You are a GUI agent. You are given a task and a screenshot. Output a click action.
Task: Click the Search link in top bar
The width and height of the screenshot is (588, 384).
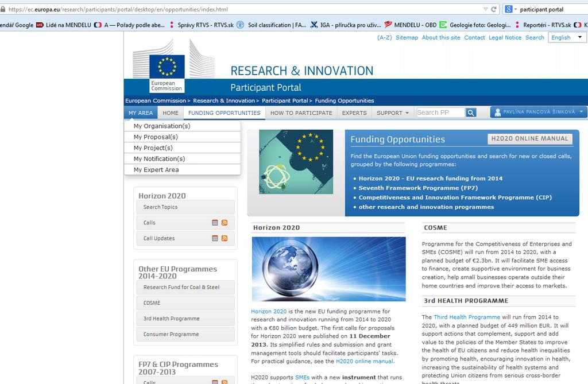pyautogui.click(x=535, y=37)
